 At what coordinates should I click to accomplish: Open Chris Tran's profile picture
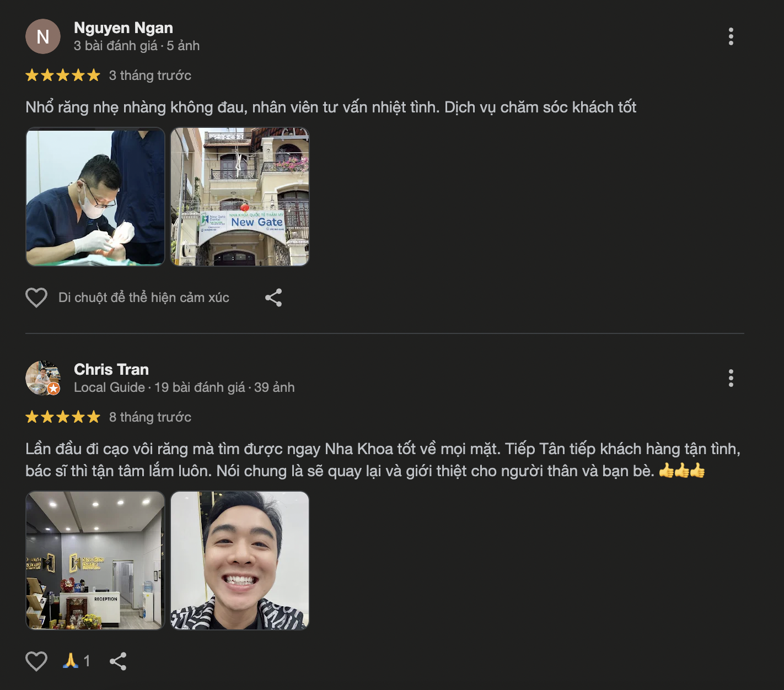point(43,378)
